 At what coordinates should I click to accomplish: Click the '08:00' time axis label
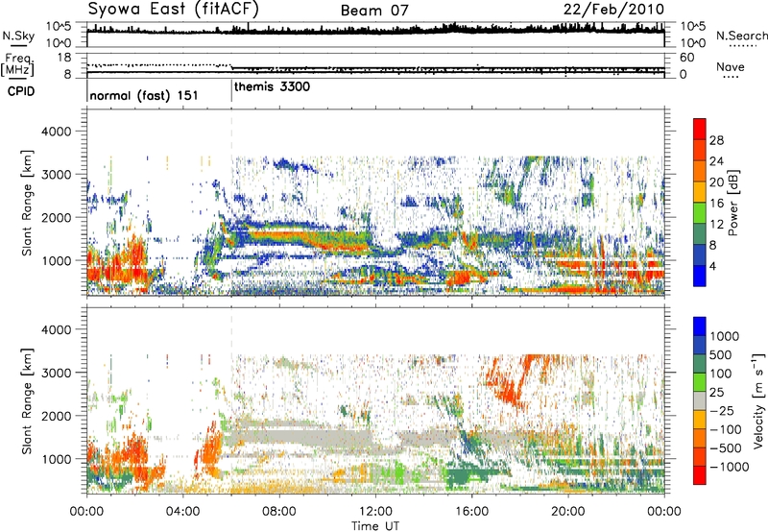tap(279, 512)
